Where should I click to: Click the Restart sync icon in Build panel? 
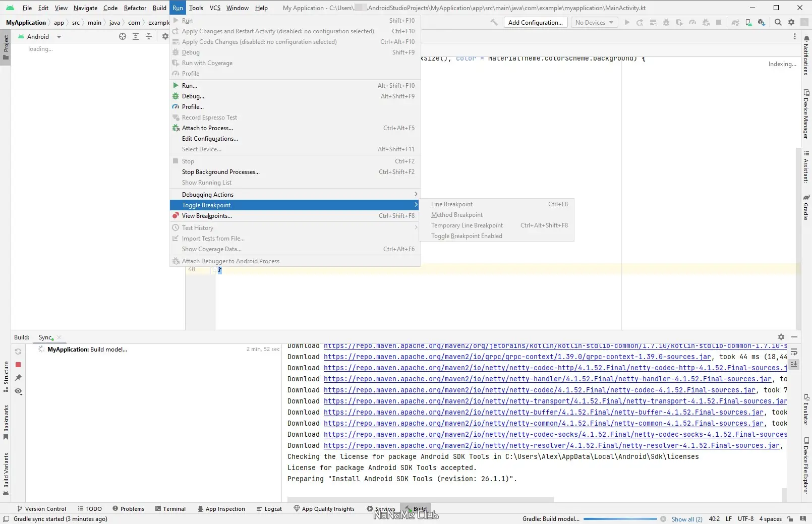pyautogui.click(x=18, y=352)
